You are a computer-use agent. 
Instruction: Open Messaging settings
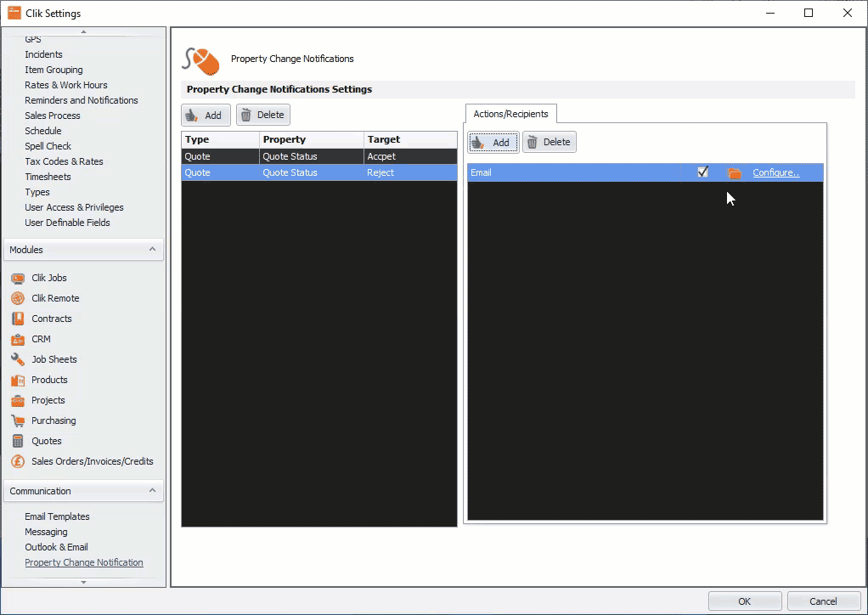tap(46, 532)
